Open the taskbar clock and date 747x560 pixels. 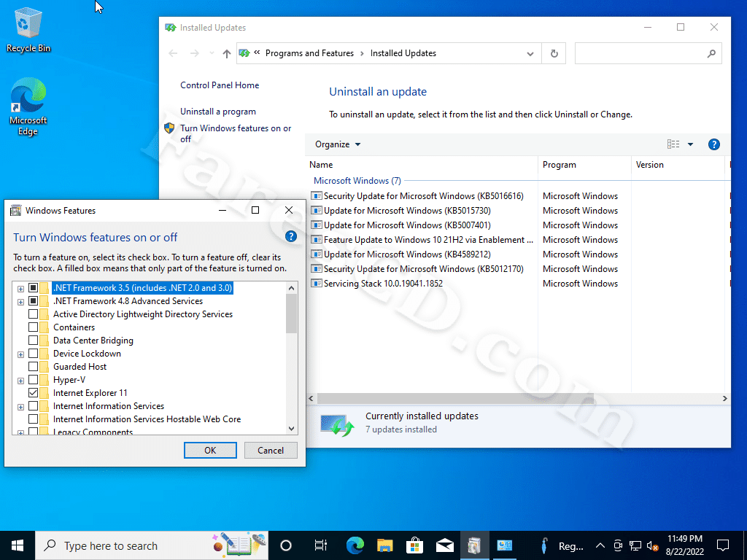[x=684, y=545]
